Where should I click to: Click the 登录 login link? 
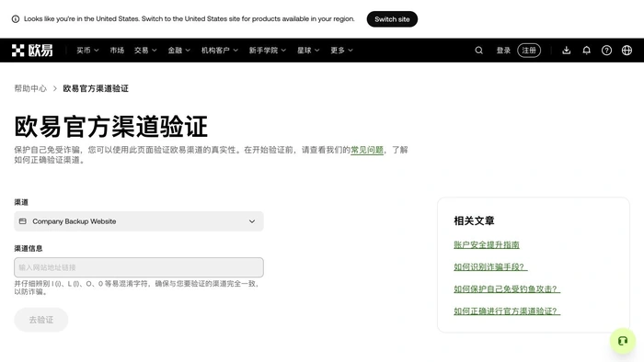coord(503,50)
